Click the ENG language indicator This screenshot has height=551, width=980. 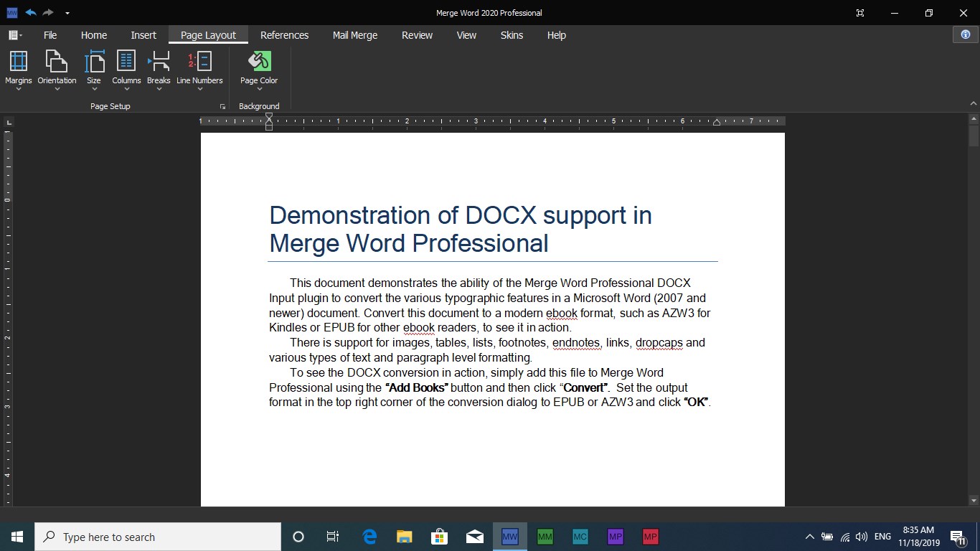pyautogui.click(x=882, y=537)
